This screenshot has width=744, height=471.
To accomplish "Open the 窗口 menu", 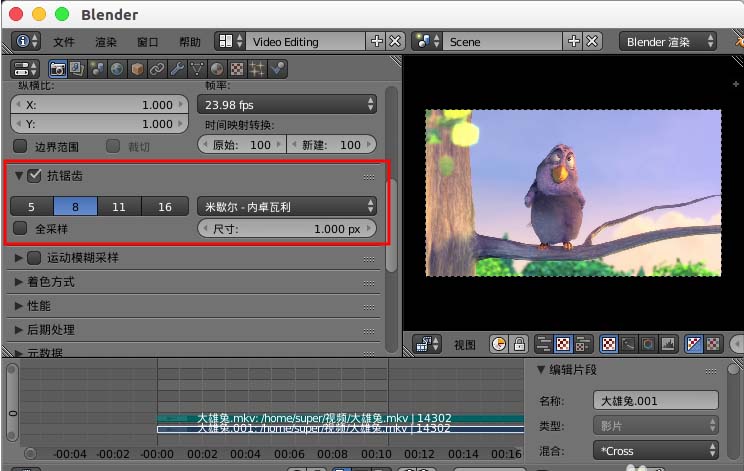I will click(148, 42).
